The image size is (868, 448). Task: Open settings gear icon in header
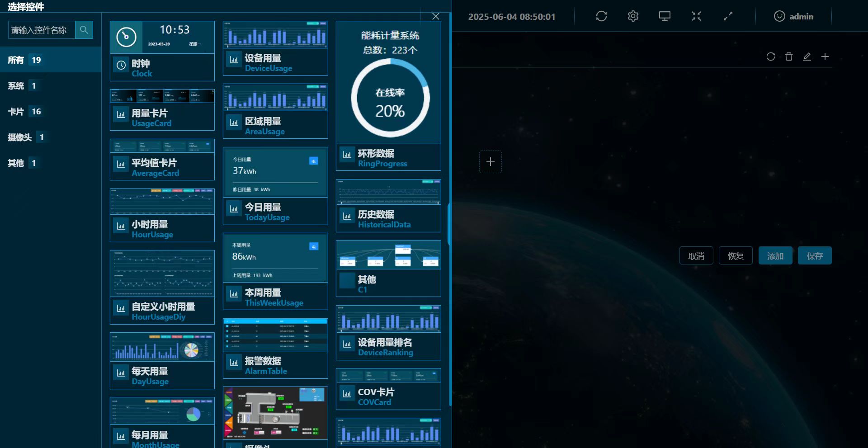pos(633,16)
